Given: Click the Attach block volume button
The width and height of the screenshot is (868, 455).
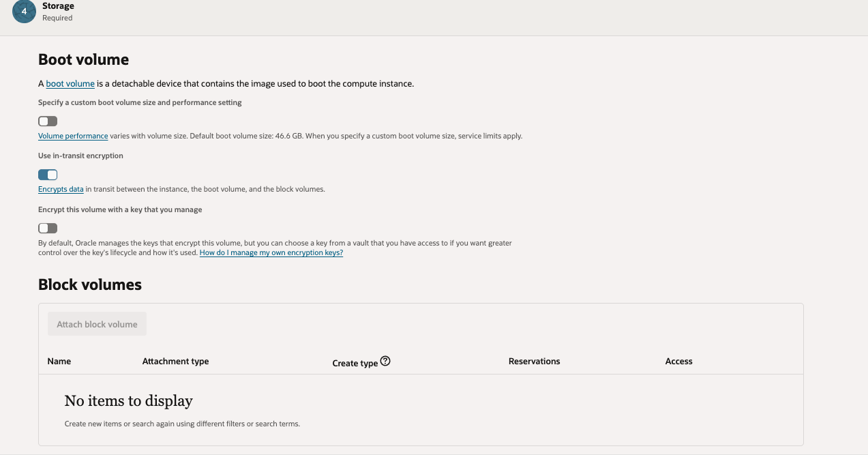Looking at the screenshot, I should point(97,324).
